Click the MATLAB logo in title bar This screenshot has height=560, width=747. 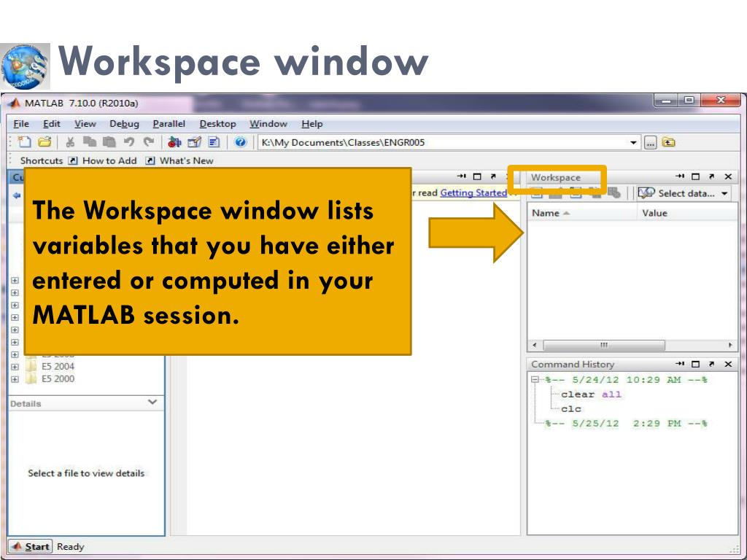click(15, 103)
